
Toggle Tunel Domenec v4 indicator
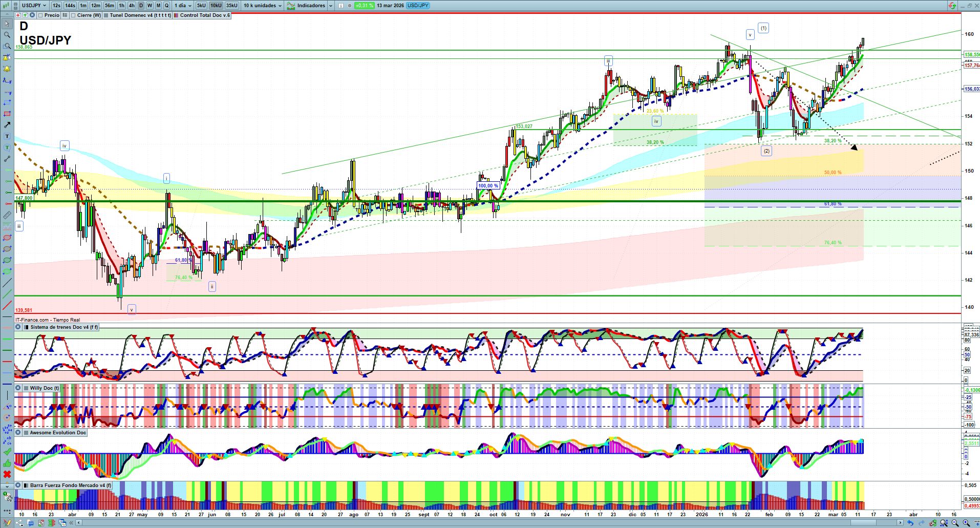click(106, 15)
